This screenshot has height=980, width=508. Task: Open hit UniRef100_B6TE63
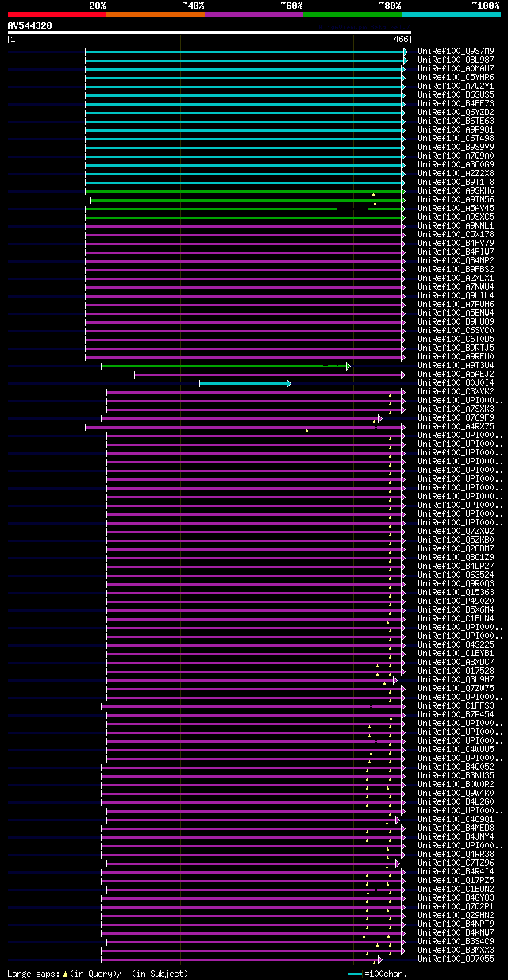point(456,121)
